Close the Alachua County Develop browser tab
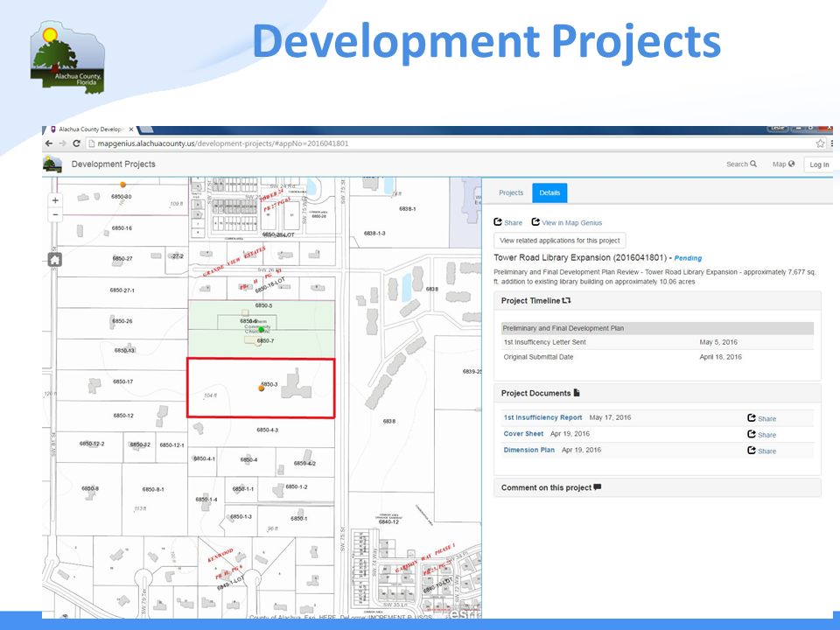The height and width of the screenshot is (630, 840). 131,129
